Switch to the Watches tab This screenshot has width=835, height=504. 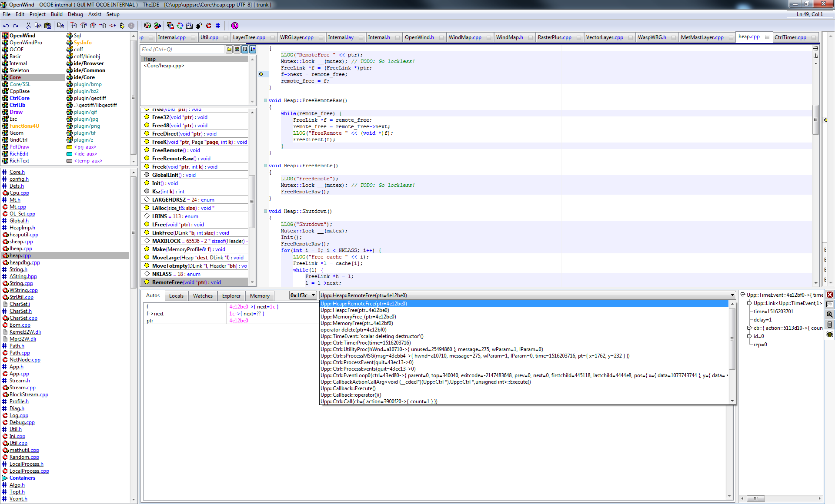(x=203, y=296)
